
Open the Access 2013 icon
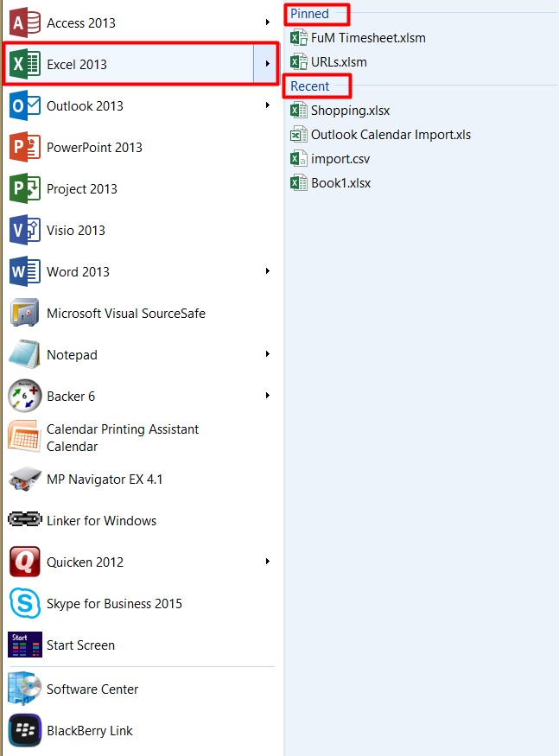[24, 22]
